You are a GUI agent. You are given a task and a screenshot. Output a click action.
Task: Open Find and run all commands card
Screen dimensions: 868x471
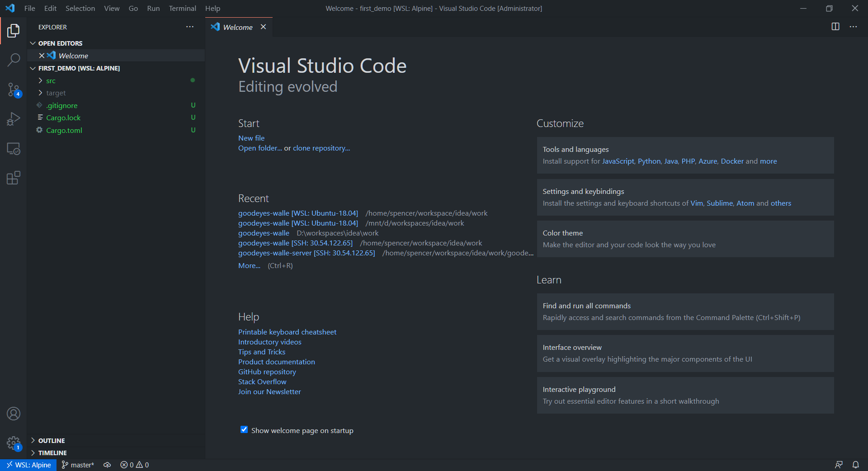coord(685,312)
